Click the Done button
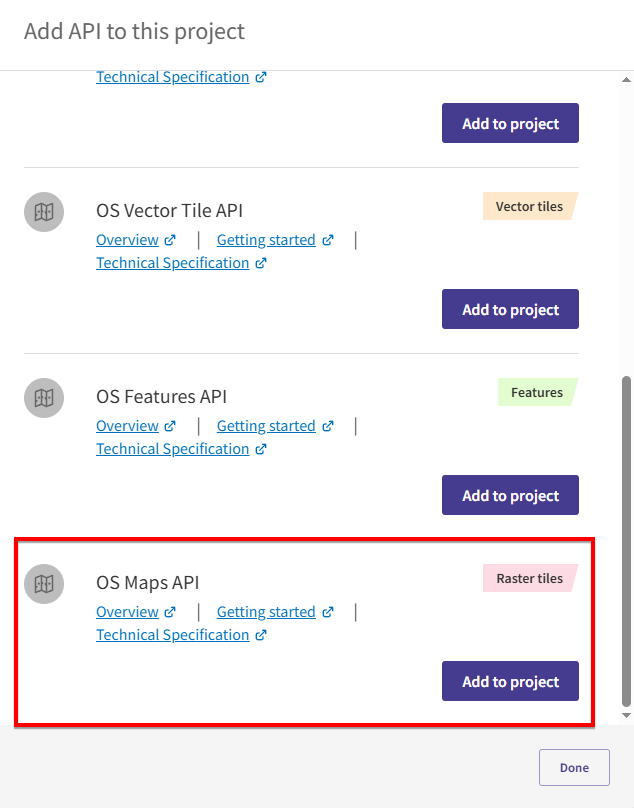Image resolution: width=634 pixels, height=808 pixels. (x=574, y=768)
